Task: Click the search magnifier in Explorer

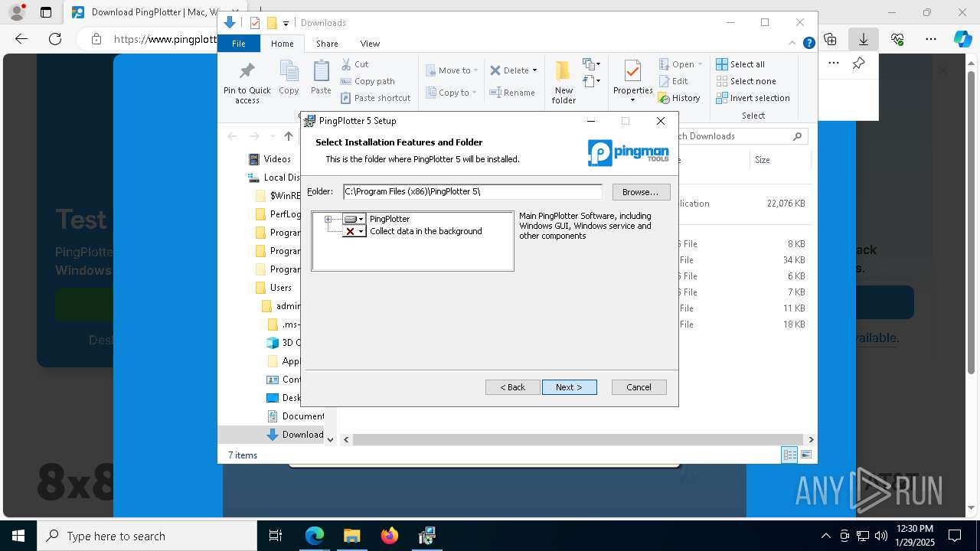Action: tap(797, 136)
